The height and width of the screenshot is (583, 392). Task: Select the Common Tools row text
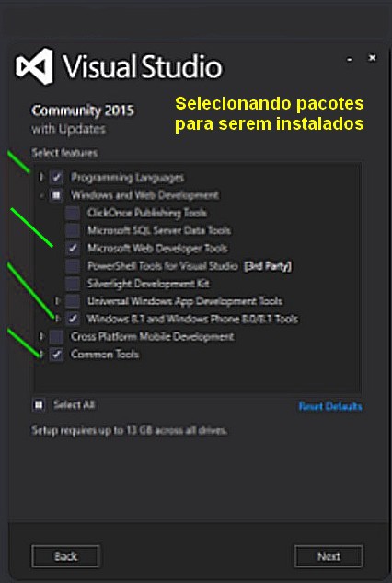tap(105, 355)
